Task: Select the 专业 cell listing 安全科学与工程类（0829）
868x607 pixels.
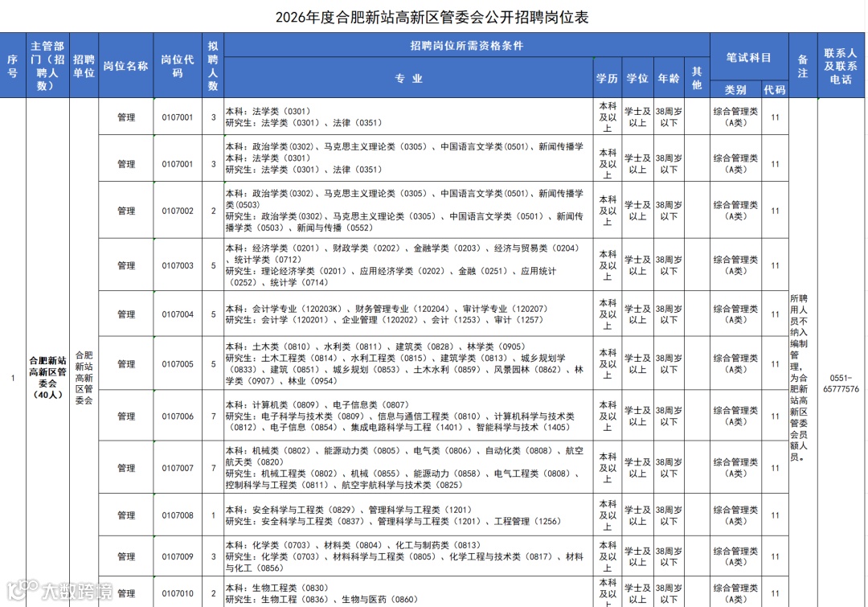Action: pos(408,515)
